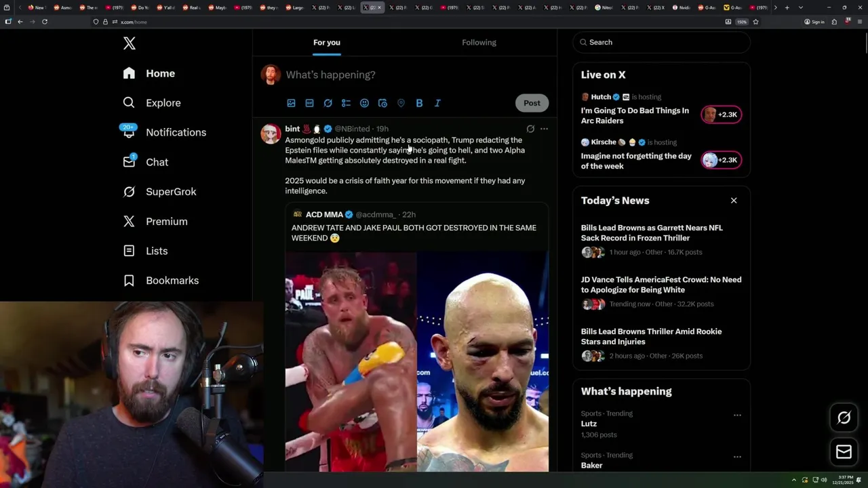868x488 pixels.
Task: Open the emoji picker in composer
Action: click(364, 103)
